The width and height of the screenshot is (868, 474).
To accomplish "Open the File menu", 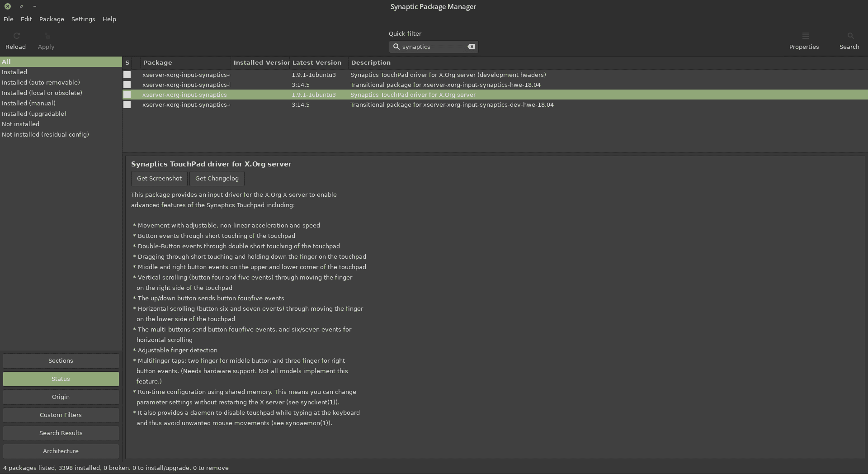I will click(x=9, y=19).
